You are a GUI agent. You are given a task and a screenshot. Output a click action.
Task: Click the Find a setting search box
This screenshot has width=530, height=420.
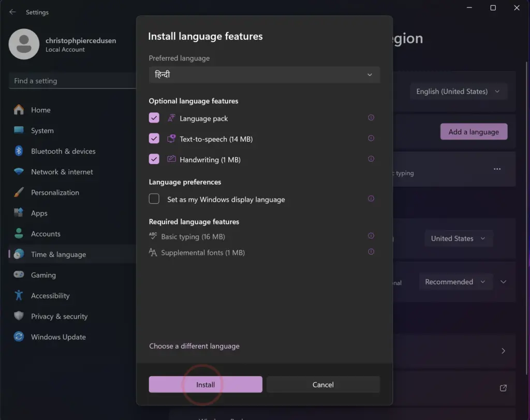pos(72,81)
